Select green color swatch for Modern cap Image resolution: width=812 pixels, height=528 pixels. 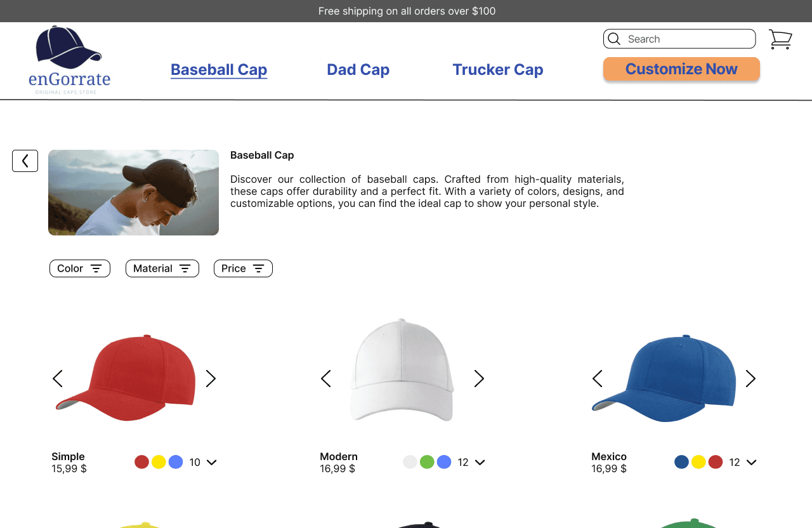tap(427, 462)
